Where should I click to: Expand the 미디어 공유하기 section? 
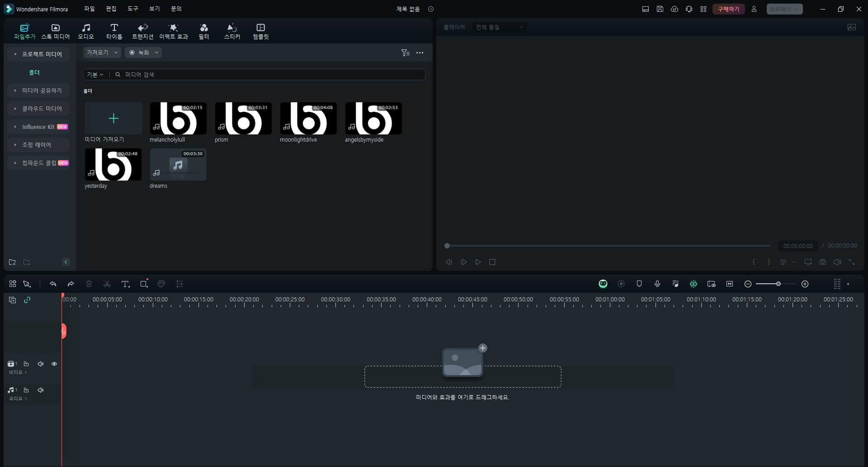pos(38,91)
